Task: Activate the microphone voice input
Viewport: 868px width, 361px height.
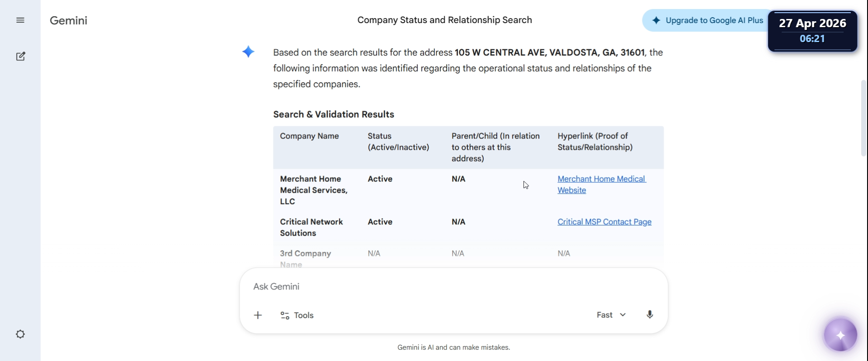Action: tap(650, 315)
